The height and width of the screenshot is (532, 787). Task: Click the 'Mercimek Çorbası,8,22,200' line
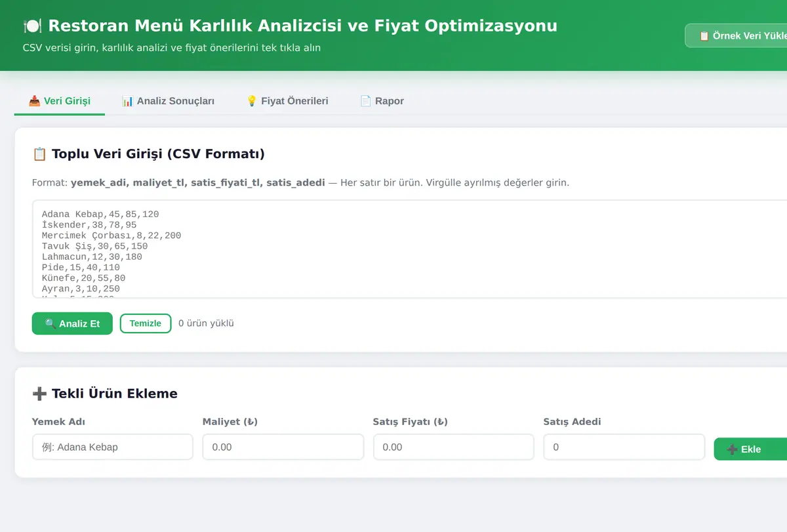pos(111,235)
